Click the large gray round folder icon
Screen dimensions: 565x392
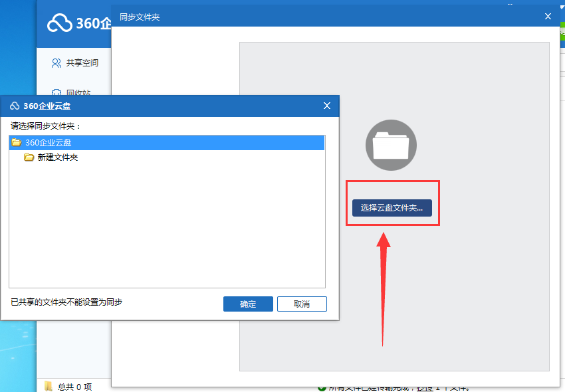(391, 145)
